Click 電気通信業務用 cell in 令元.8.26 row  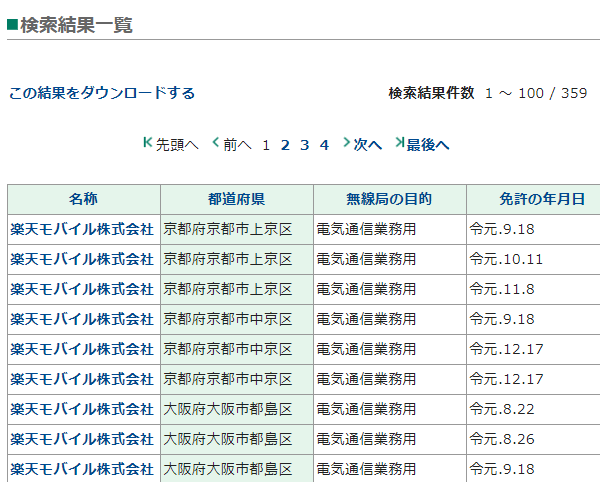tap(390, 439)
